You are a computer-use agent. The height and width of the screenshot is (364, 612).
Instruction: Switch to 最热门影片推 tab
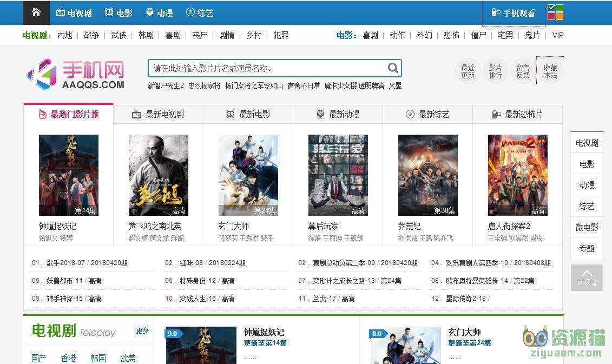[x=69, y=114]
